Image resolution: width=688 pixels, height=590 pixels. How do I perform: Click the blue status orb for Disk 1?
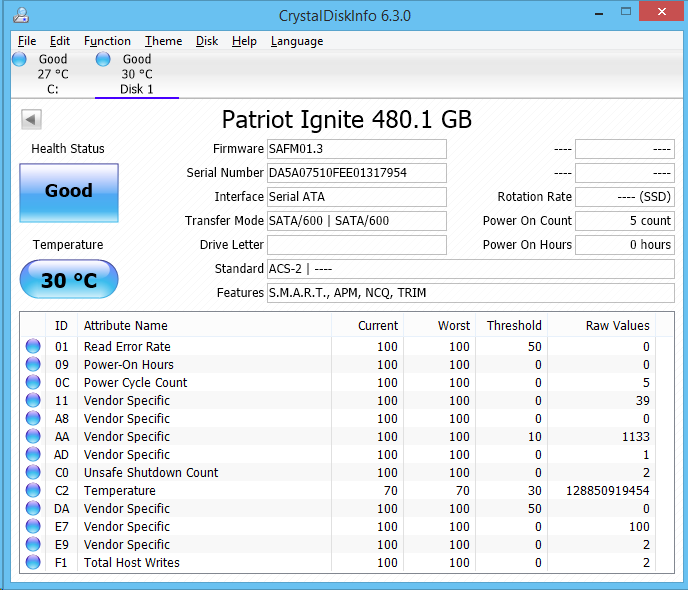(103, 59)
